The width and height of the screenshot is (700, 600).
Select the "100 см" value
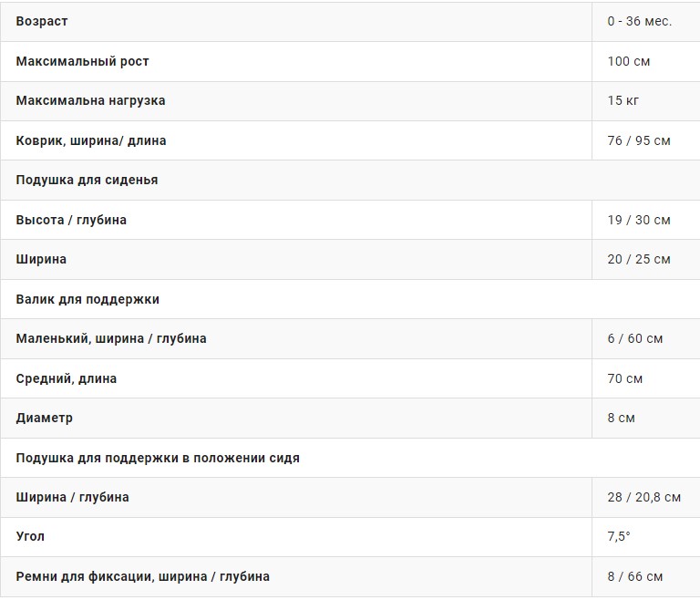pyautogui.click(x=628, y=61)
